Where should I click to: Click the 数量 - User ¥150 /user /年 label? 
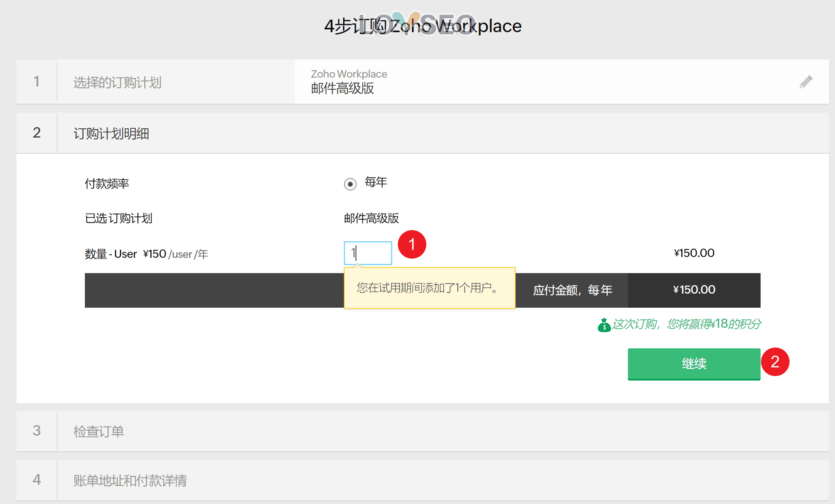pyautogui.click(x=146, y=254)
